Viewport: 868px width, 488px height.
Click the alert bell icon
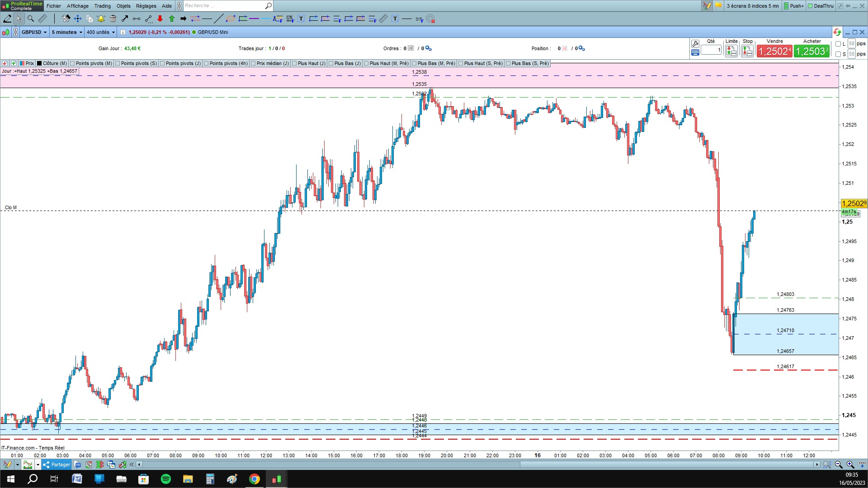[101, 19]
